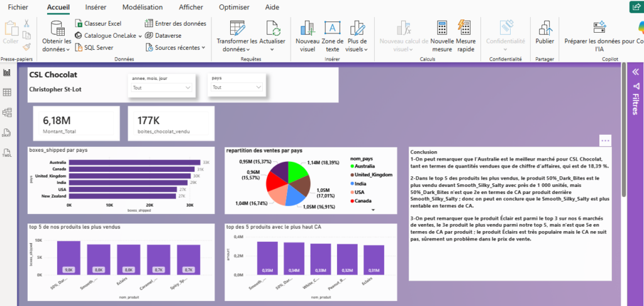The width and height of the screenshot is (644, 306).
Task: Click the format painter brush icon
Action: [x=26, y=47]
